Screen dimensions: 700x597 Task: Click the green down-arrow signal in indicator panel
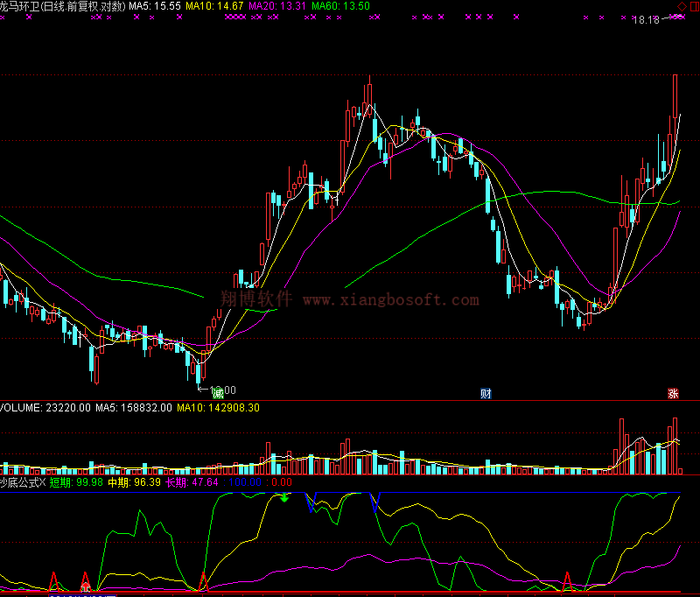(284, 496)
